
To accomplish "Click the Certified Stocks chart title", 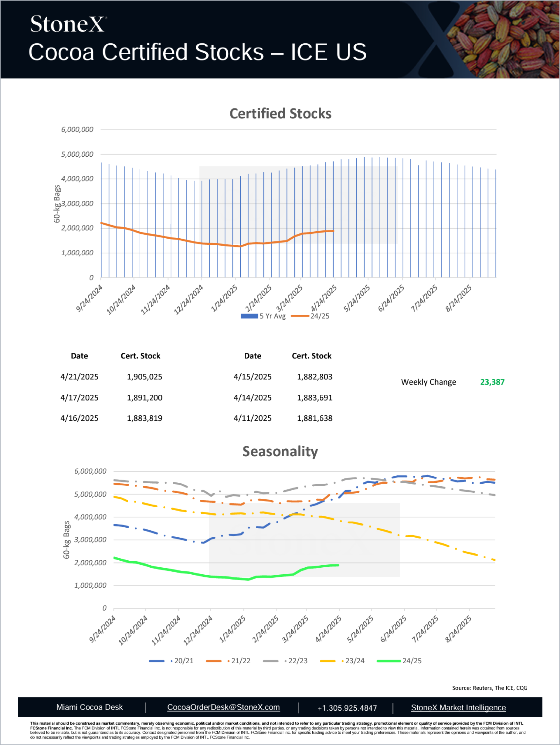I will tap(280, 113).
